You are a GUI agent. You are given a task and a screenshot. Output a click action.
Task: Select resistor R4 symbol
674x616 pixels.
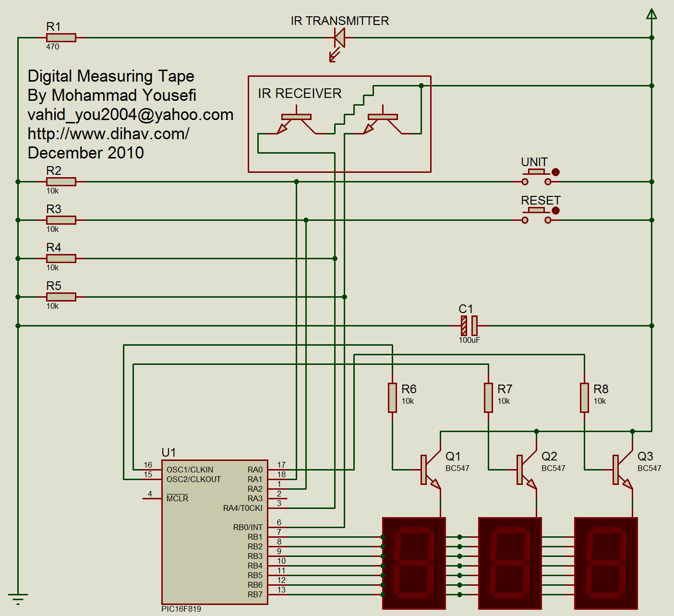click(61, 258)
